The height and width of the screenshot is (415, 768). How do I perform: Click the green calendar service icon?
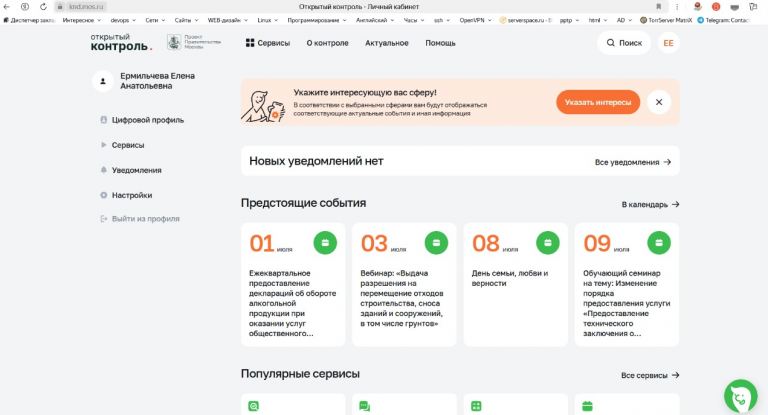click(587, 406)
